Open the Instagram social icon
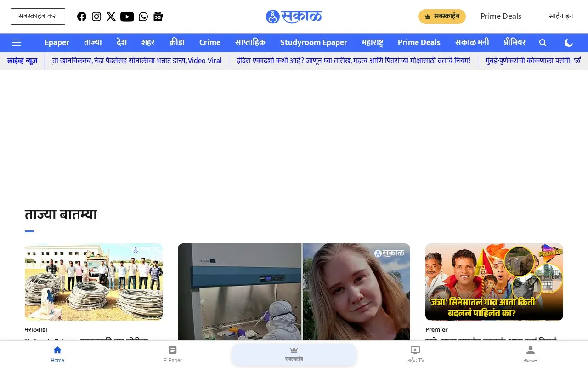The image size is (588, 368). click(x=96, y=17)
